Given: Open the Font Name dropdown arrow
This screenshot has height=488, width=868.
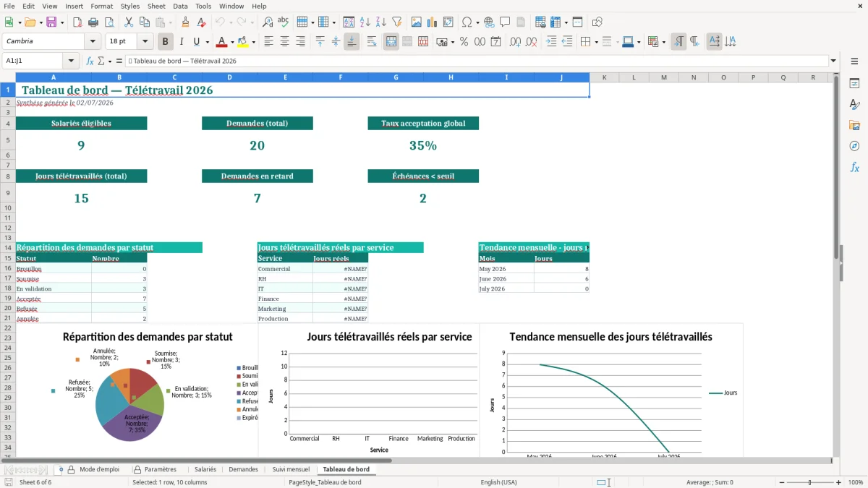Looking at the screenshot, I should (93, 42).
